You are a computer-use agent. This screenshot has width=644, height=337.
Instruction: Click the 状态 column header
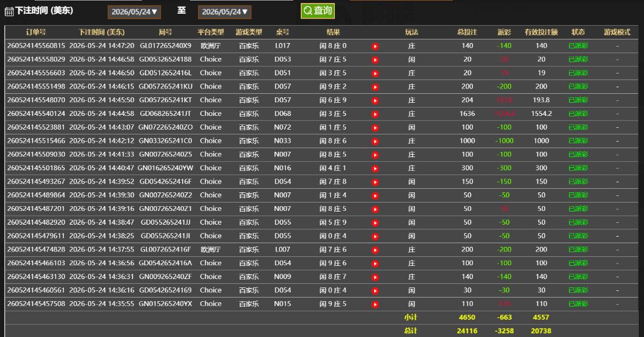coord(578,32)
